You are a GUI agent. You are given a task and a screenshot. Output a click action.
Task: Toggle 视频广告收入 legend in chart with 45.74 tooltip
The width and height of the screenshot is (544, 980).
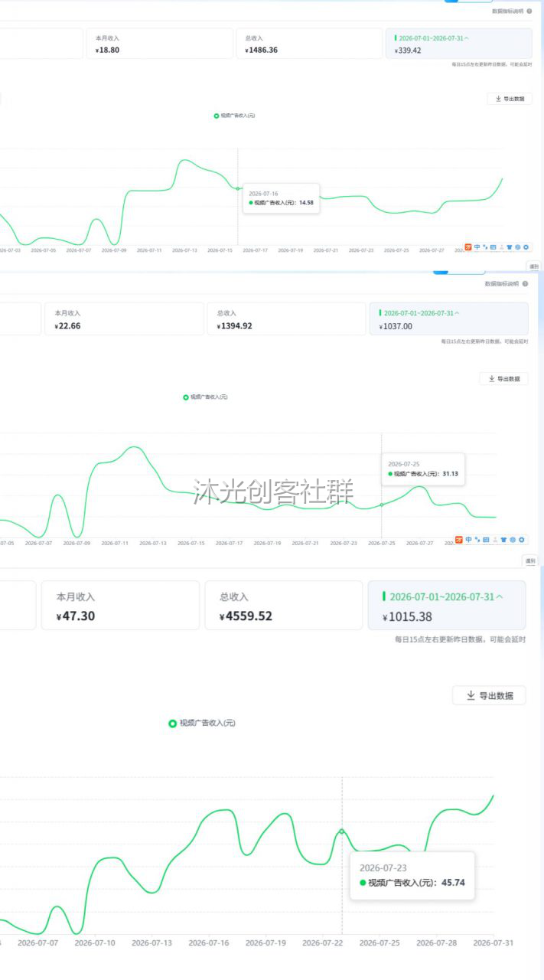pyautogui.click(x=202, y=723)
